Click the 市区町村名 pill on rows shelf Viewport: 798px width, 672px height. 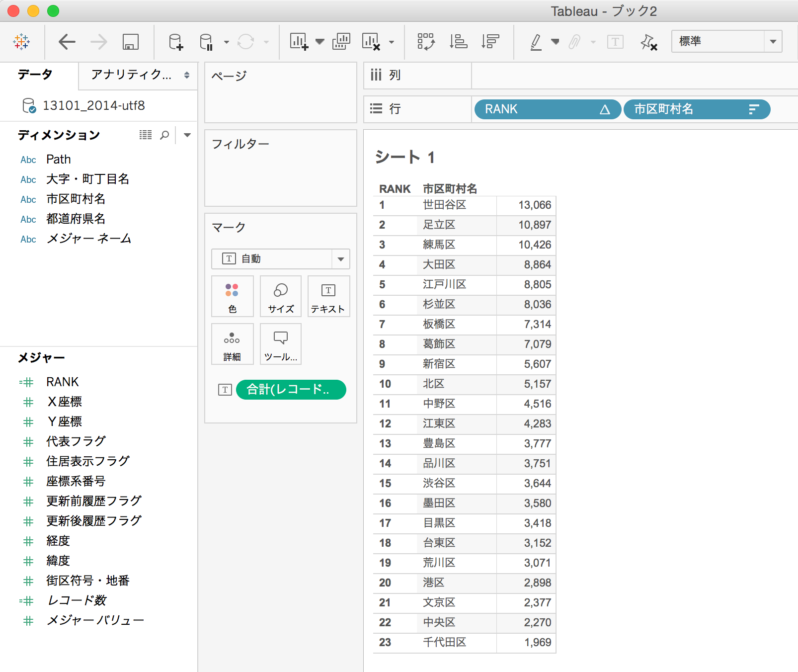(697, 109)
